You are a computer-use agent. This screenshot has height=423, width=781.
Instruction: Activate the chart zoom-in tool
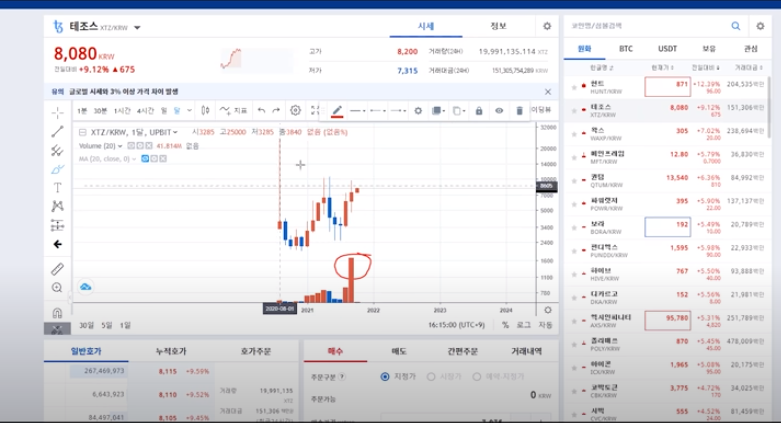[x=57, y=287]
